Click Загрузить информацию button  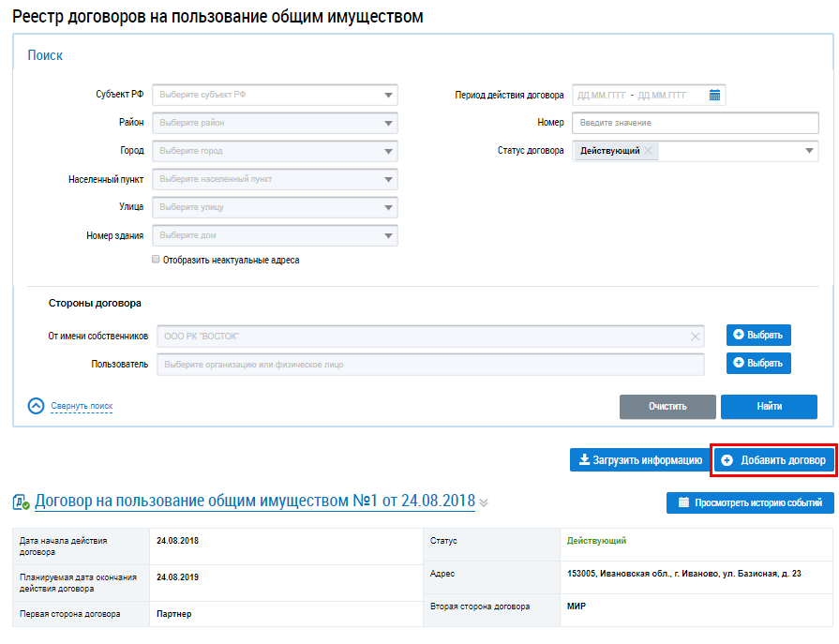click(640, 460)
